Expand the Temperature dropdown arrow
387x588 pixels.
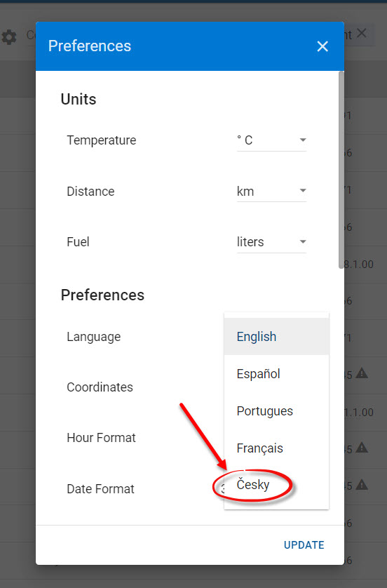tap(303, 140)
